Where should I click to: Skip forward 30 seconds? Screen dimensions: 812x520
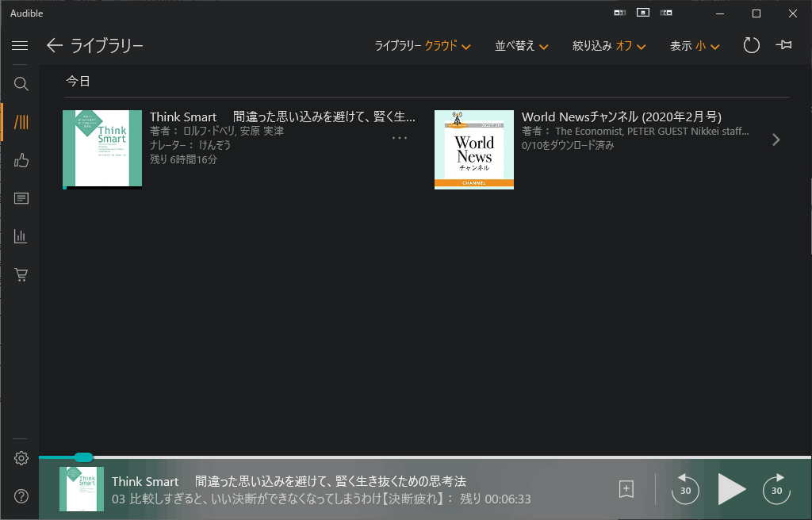coord(776,489)
